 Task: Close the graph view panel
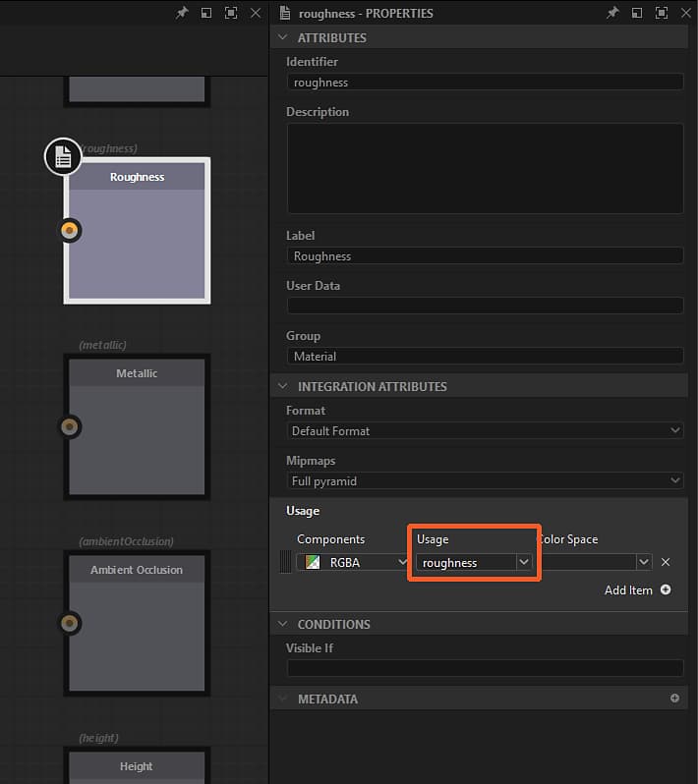[x=256, y=13]
